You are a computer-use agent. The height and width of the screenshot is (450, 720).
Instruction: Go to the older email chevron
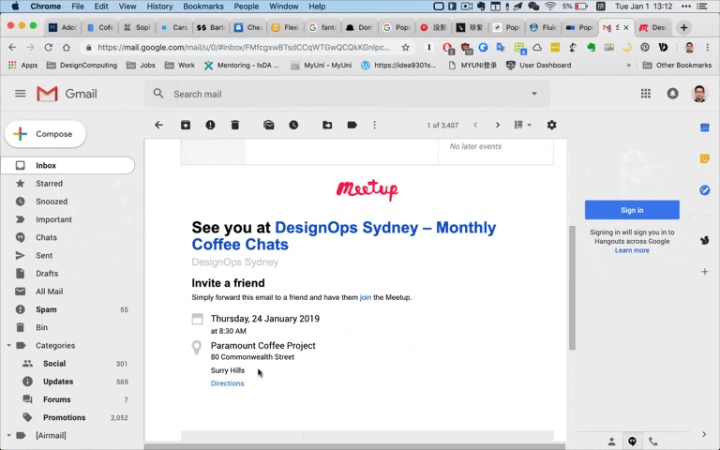(x=498, y=125)
